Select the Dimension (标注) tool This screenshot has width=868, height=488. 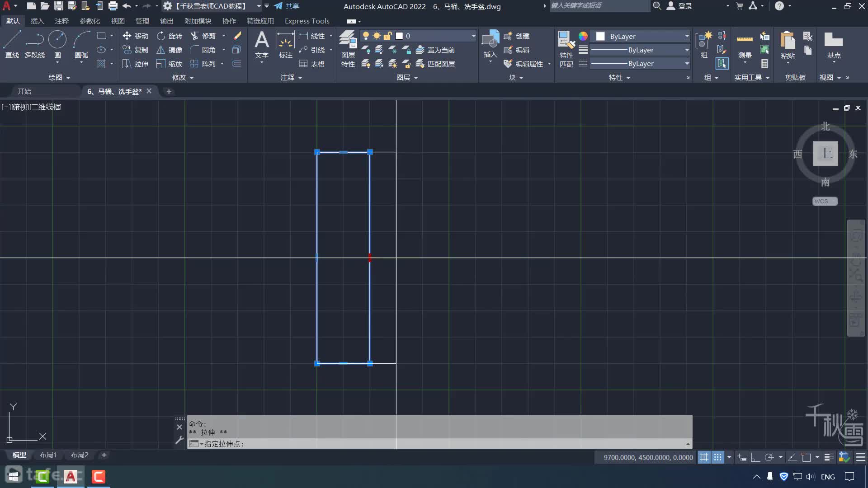pos(286,45)
